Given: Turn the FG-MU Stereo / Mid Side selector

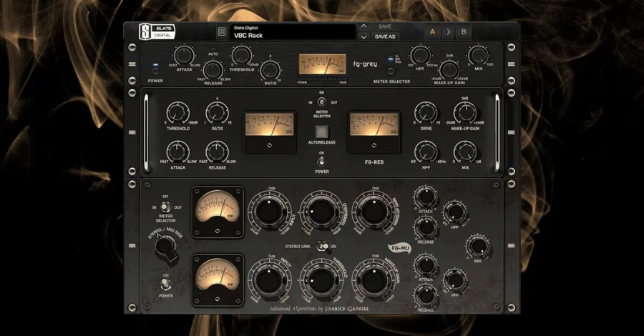Looking at the screenshot, I should point(165,248).
